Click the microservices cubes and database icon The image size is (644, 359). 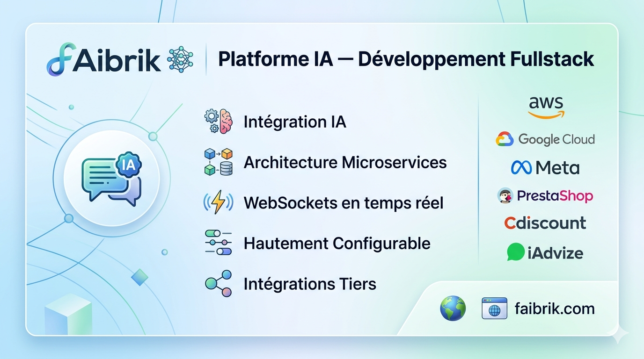pos(219,162)
